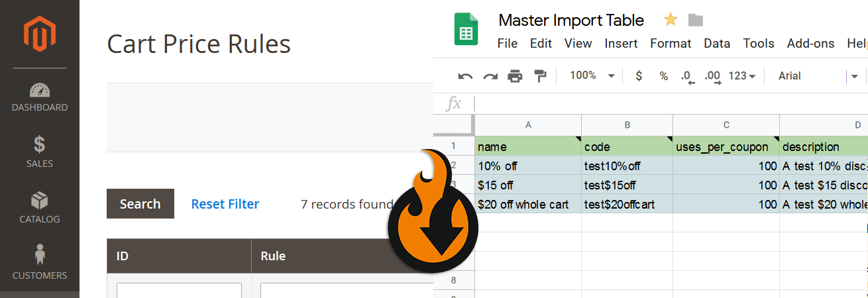Select the 'A test $15 disco' description cell
This screenshot has width=868, height=298.
(x=824, y=185)
